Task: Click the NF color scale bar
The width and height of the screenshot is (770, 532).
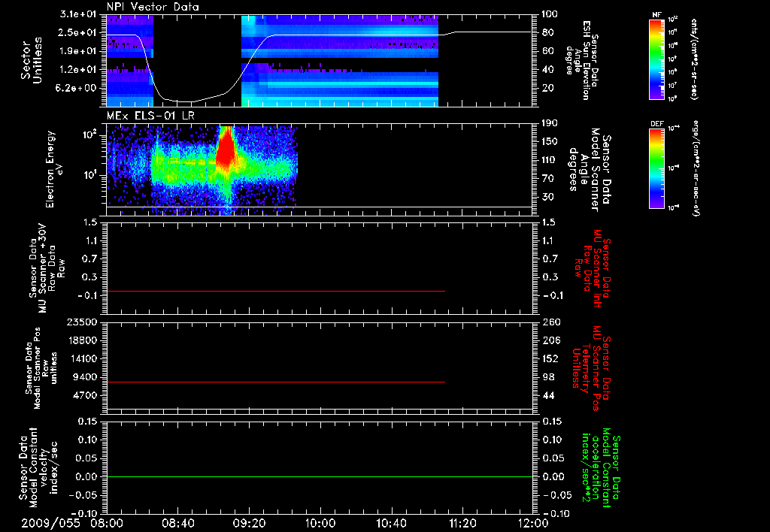Action: click(x=657, y=59)
